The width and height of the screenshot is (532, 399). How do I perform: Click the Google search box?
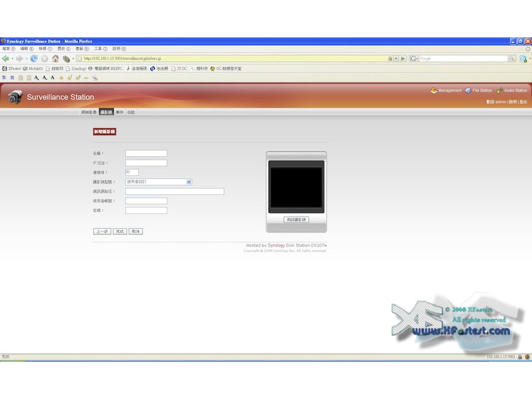pos(464,59)
